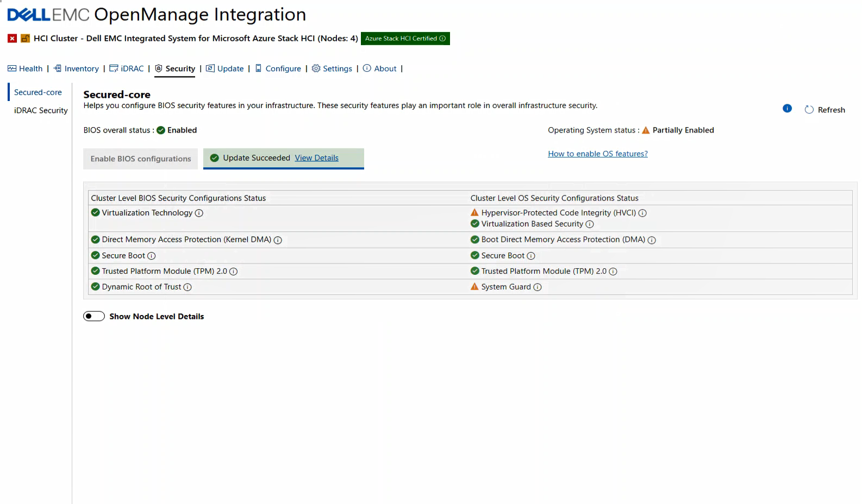Screen dimensions: 862x504
Task: Switch to the Inventory tab
Action: (76, 68)
